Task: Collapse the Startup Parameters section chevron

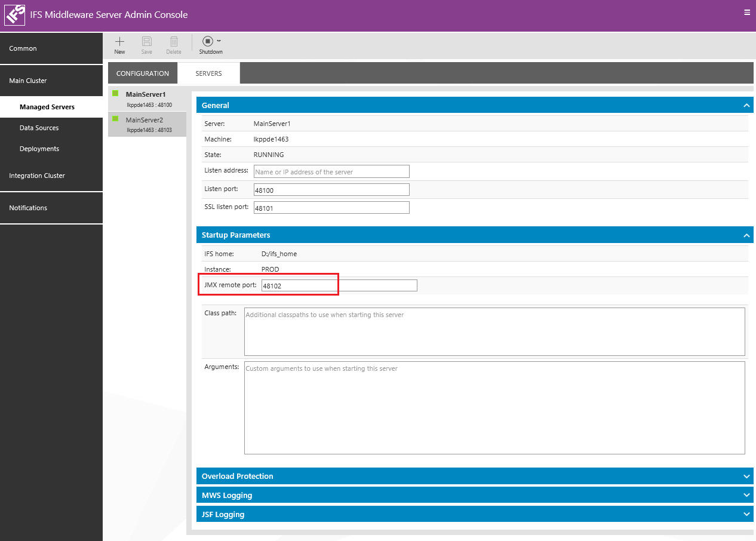Action: click(x=746, y=235)
